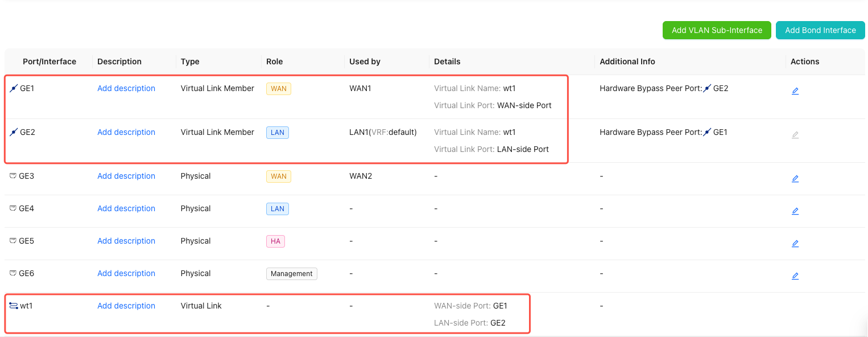Click the Add Bond Interface button
The width and height of the screenshot is (868, 337).
(x=820, y=30)
